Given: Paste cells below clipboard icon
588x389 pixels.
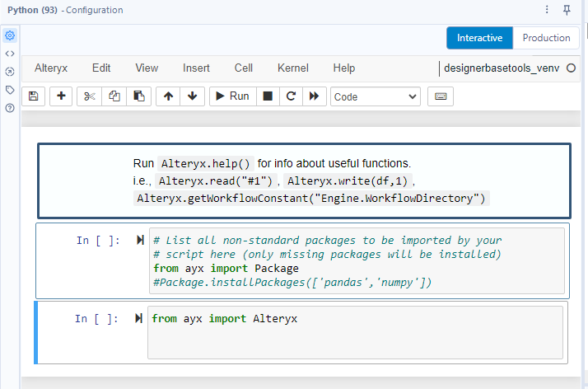Looking at the screenshot, I should [x=138, y=96].
